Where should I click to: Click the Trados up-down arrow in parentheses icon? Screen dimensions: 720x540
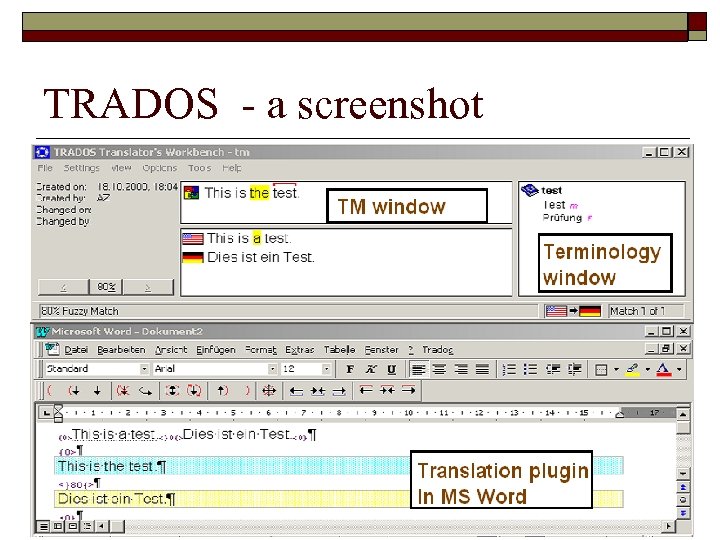pyautogui.click(x=172, y=391)
